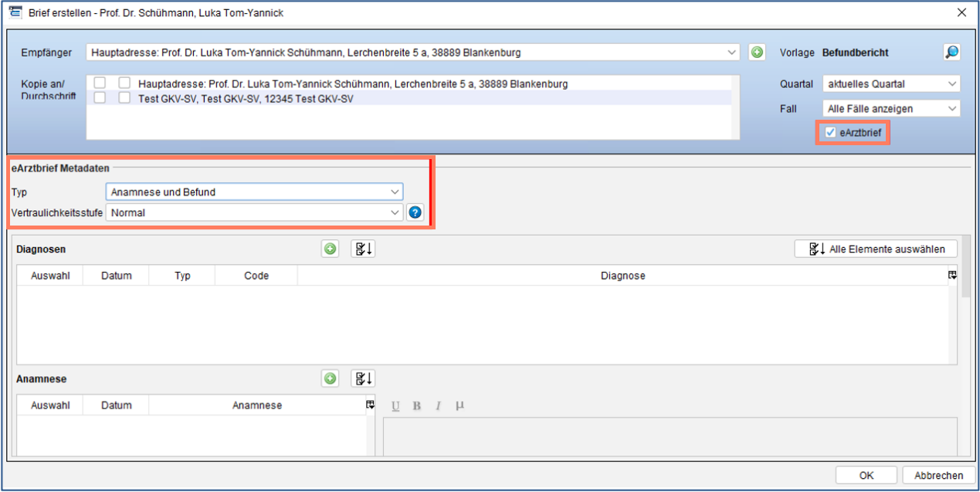Tick the right checkbox of the Hauptadresse copy row

124,83
